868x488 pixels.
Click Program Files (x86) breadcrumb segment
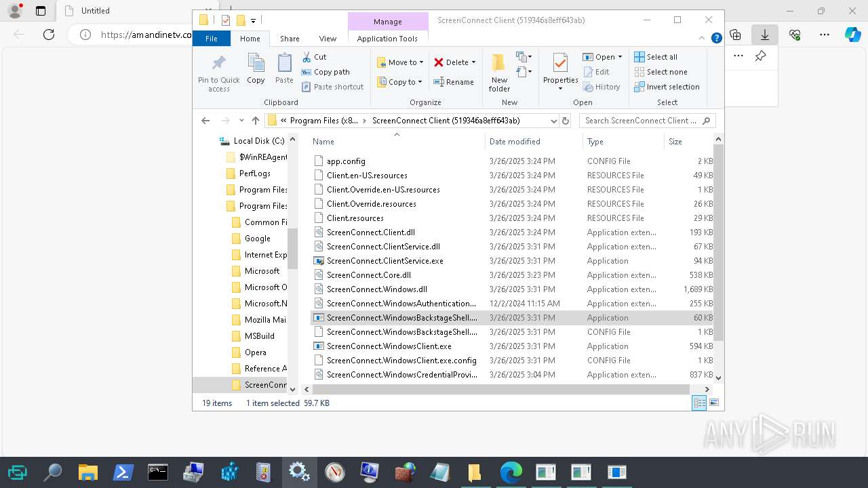[324, 121]
